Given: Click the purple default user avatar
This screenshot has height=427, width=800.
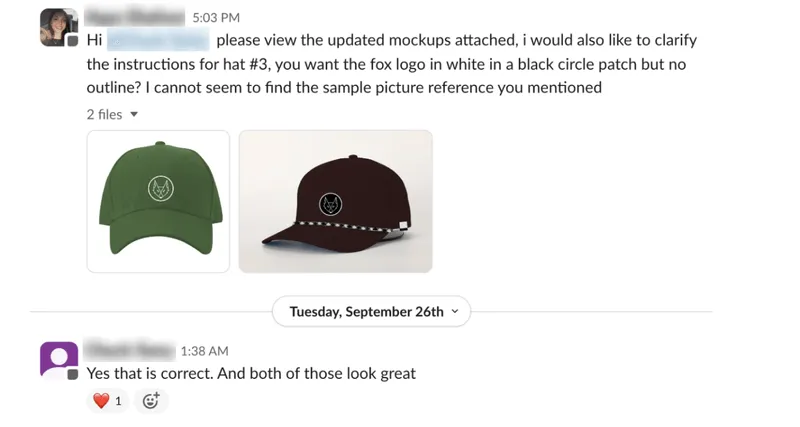Looking at the screenshot, I should [59, 360].
